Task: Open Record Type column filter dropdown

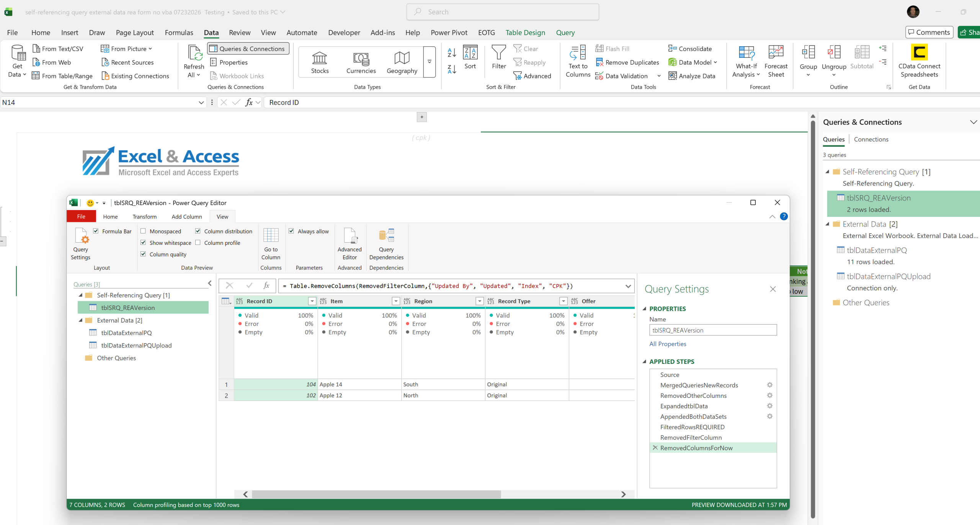Action: [x=563, y=302]
